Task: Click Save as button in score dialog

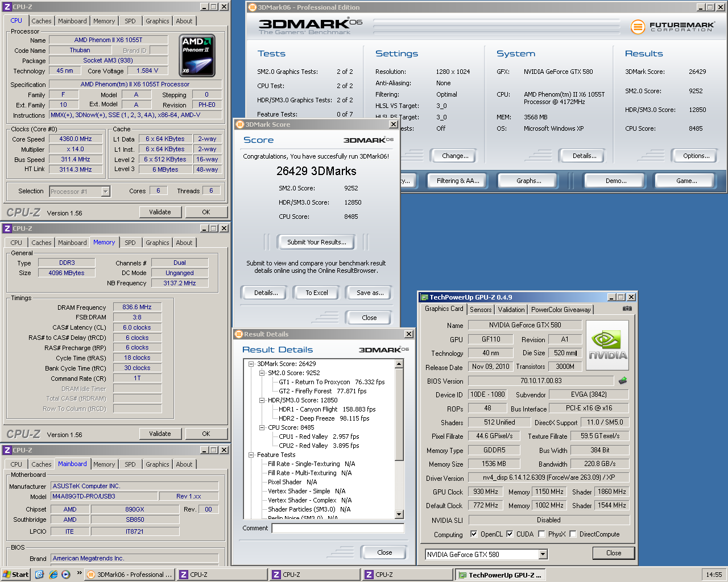Action: point(370,293)
